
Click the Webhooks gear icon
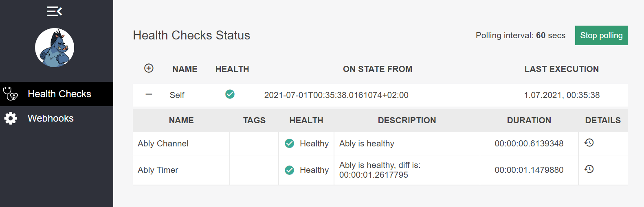click(11, 118)
